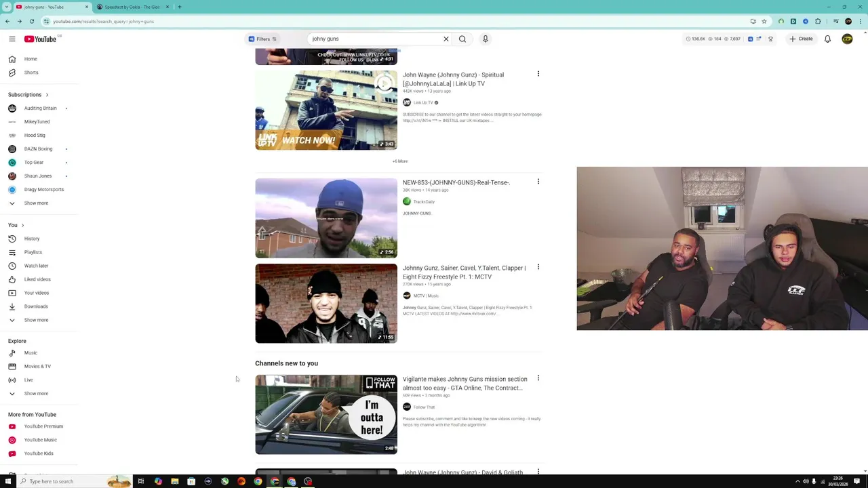Open the YouTube hamburger guide menu

coord(12,39)
